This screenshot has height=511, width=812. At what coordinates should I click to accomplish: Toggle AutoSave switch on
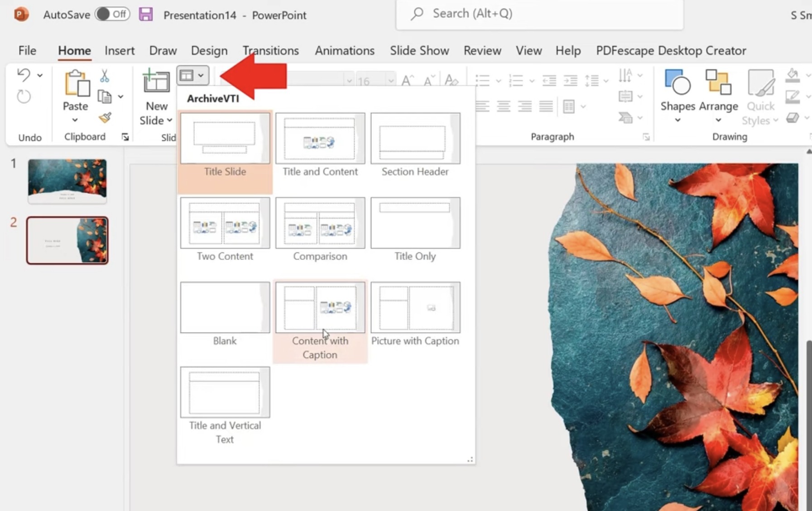112,14
